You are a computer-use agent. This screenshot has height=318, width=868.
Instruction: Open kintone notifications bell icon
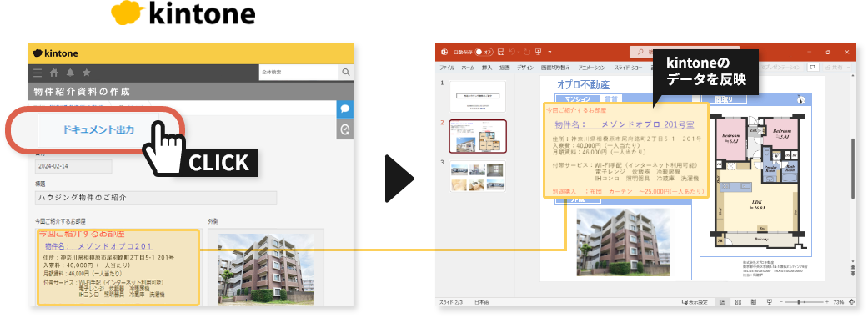pos(70,73)
